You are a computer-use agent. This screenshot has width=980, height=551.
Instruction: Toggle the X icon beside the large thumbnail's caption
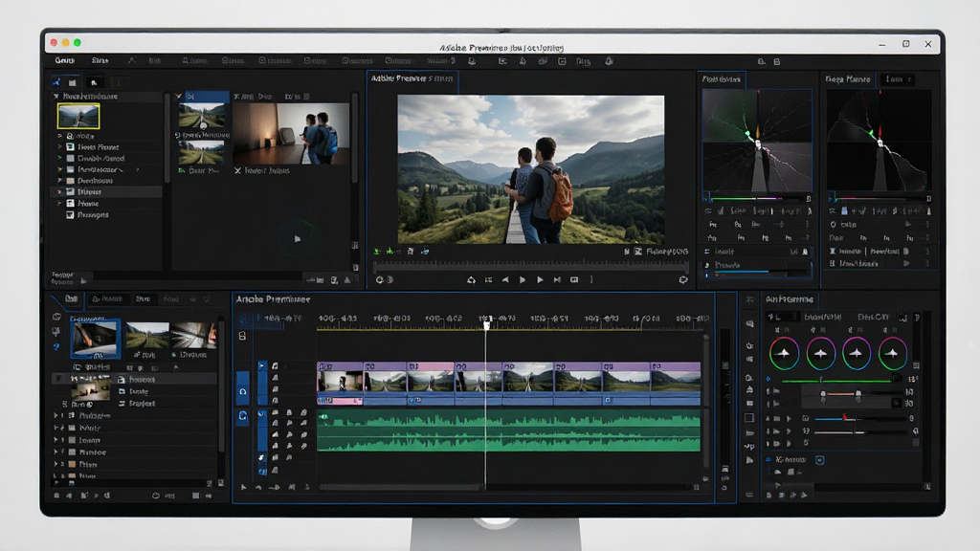tap(237, 170)
